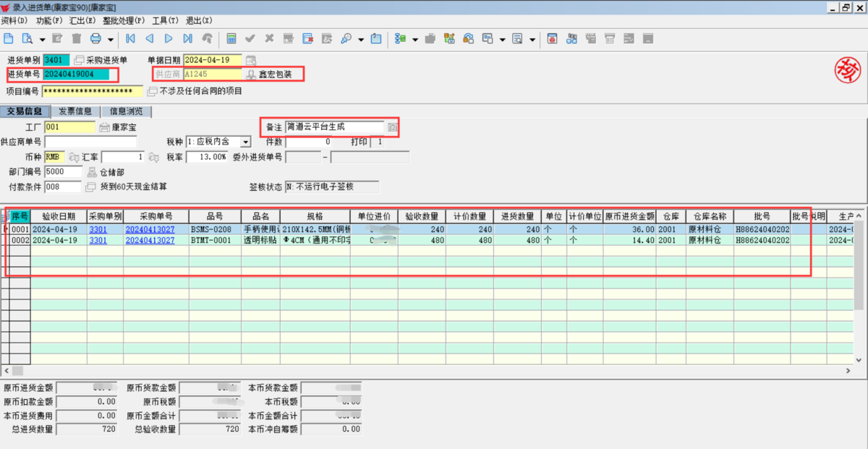Click the New document icon in toolbar
Viewport: 868px width, 449px height.
click(x=9, y=38)
